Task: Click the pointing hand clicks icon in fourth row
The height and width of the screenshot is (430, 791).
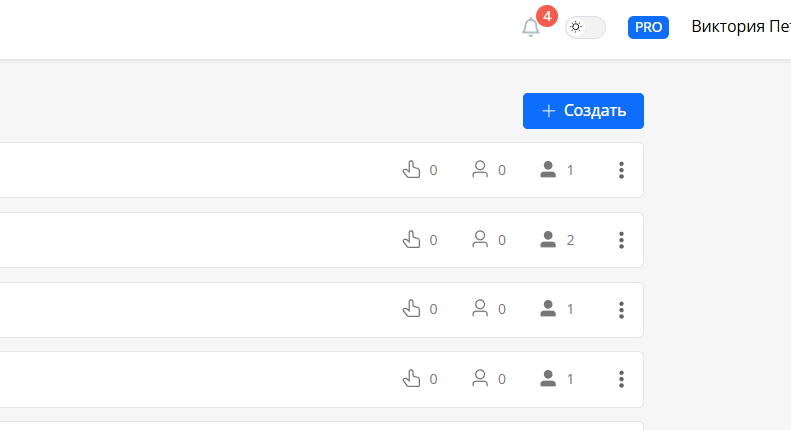Action: coord(411,379)
